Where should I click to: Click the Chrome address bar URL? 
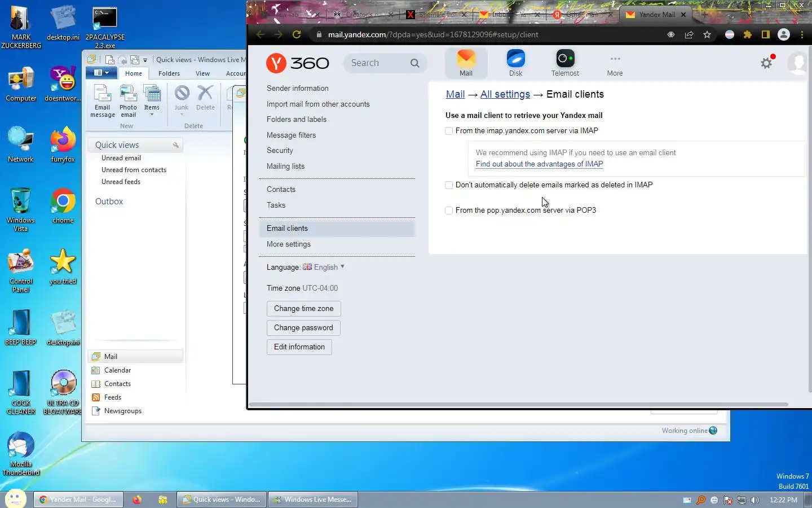pyautogui.click(x=433, y=34)
